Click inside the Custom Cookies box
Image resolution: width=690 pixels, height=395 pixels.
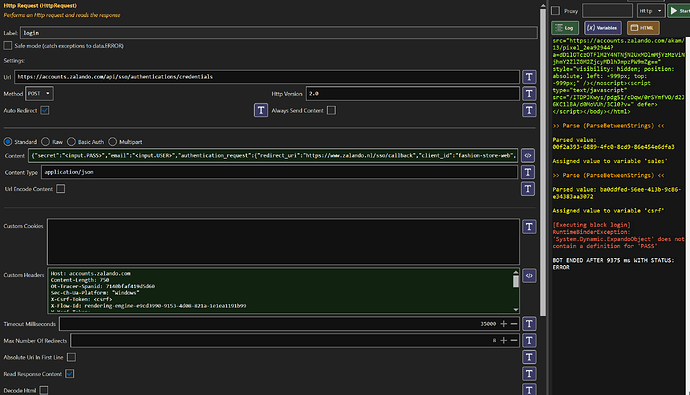click(283, 241)
